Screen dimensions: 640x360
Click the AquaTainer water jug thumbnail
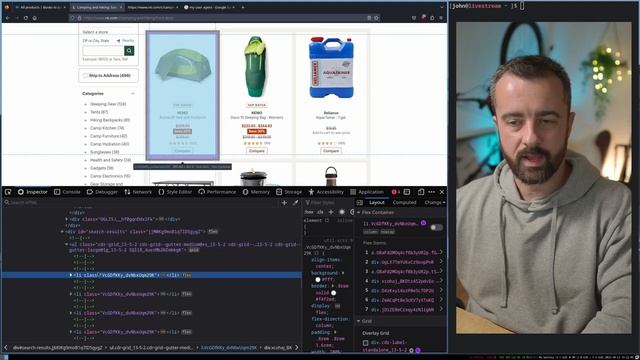pyautogui.click(x=331, y=68)
